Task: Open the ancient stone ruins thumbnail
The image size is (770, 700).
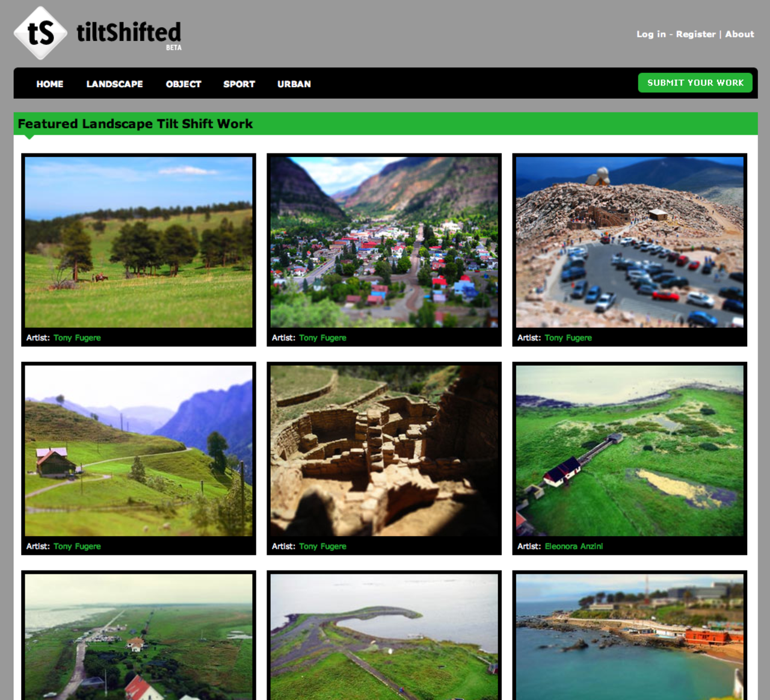Action: (384, 450)
